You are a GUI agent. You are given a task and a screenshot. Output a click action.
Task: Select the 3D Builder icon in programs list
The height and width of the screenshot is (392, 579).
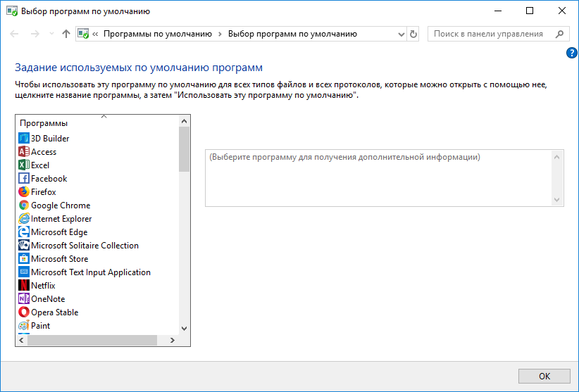point(24,138)
